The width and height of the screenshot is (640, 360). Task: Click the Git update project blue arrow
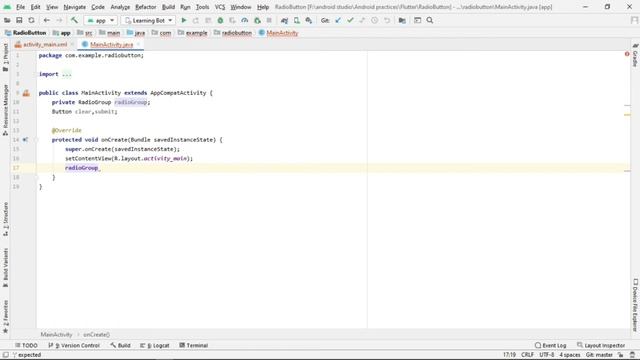pyautogui.click(x=338, y=20)
